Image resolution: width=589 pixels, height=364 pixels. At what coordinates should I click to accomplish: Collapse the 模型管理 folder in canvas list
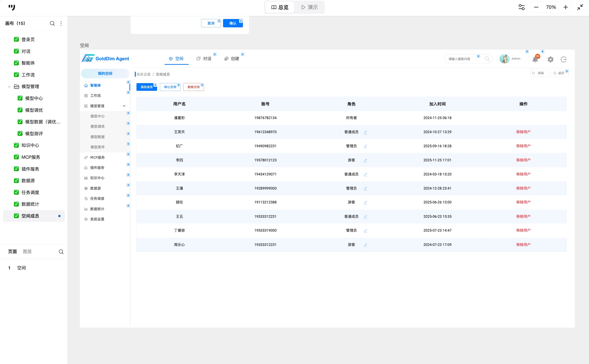9,87
